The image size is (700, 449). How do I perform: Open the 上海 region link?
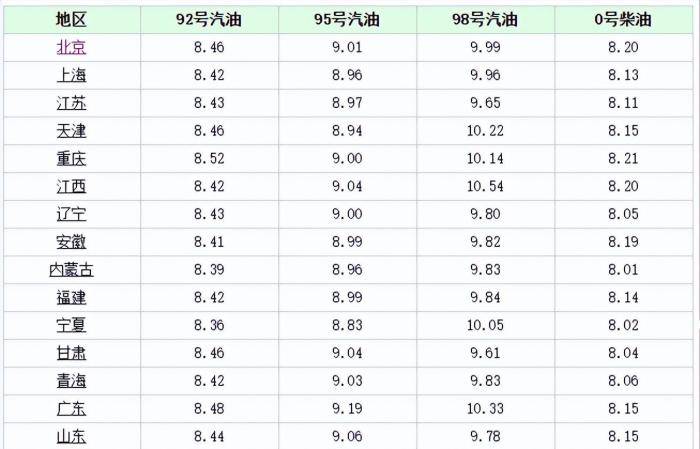click(71, 75)
